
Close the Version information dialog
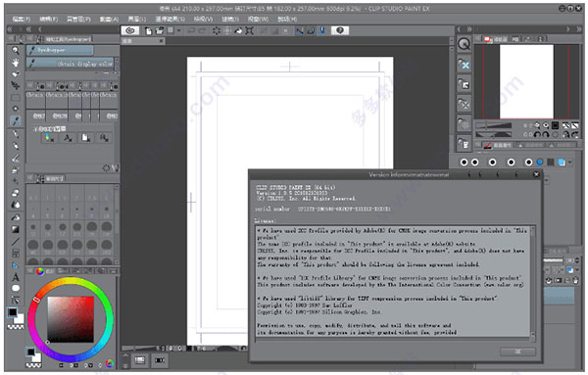coord(536,174)
